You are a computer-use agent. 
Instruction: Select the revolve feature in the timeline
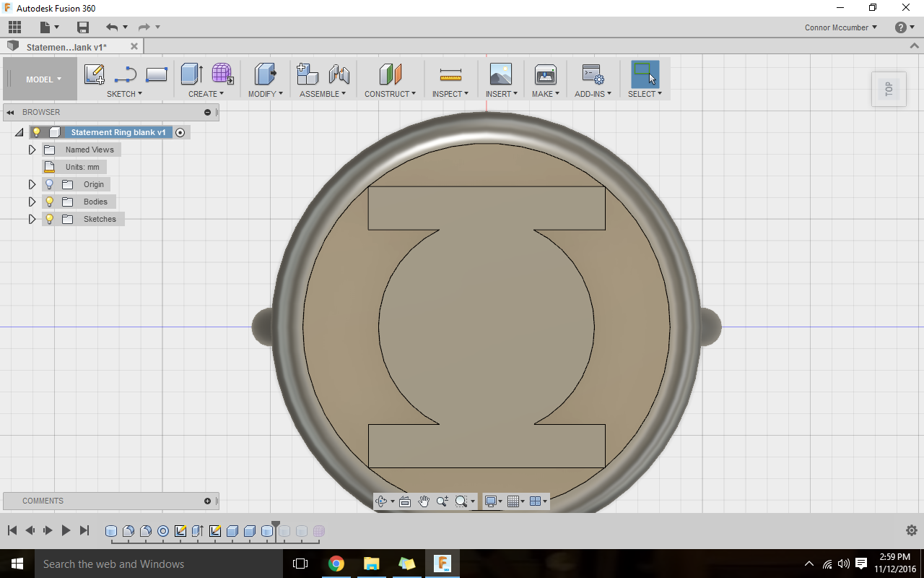pyautogui.click(x=163, y=531)
